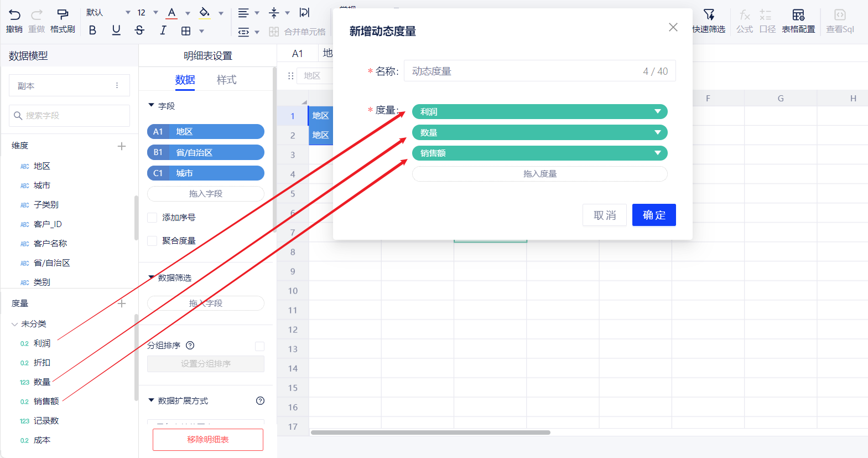Confirm with the 确定 button

coord(653,215)
